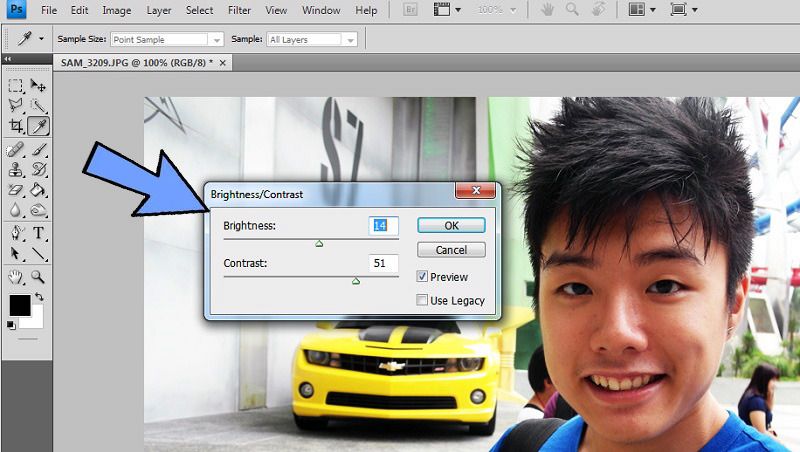Open the Sample Size dropdown
This screenshot has height=452, width=800.
coord(166,40)
